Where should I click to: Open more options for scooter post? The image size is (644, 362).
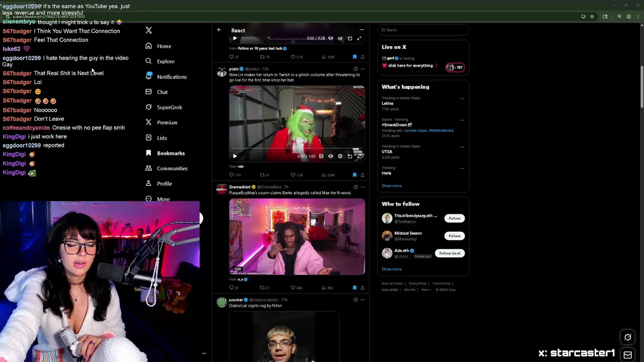(362, 300)
